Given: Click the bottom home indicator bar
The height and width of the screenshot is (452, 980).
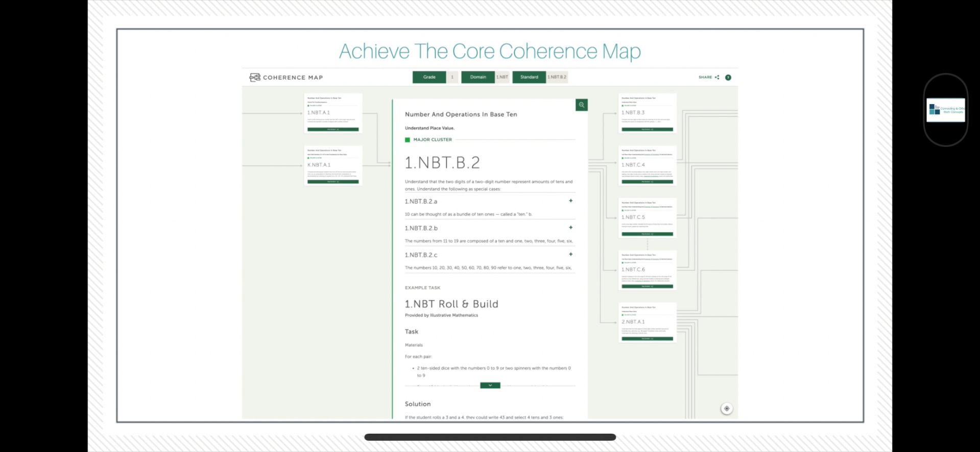Looking at the screenshot, I should click(490, 437).
